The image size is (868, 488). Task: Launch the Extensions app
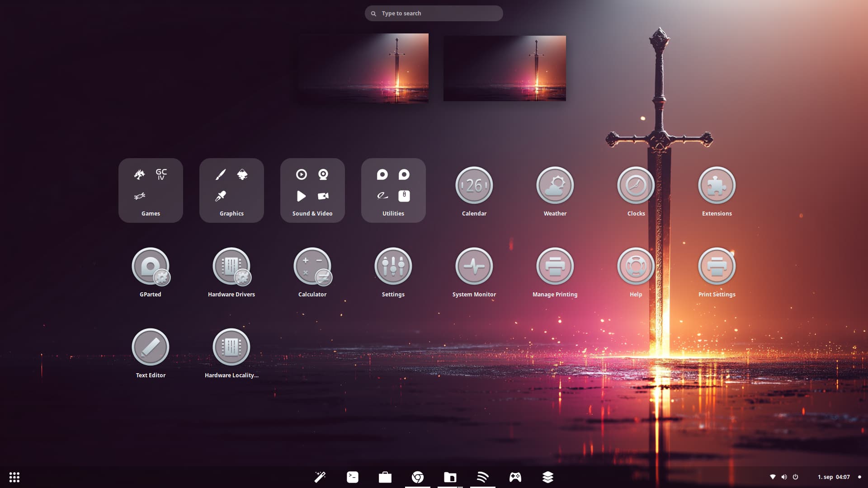(717, 186)
